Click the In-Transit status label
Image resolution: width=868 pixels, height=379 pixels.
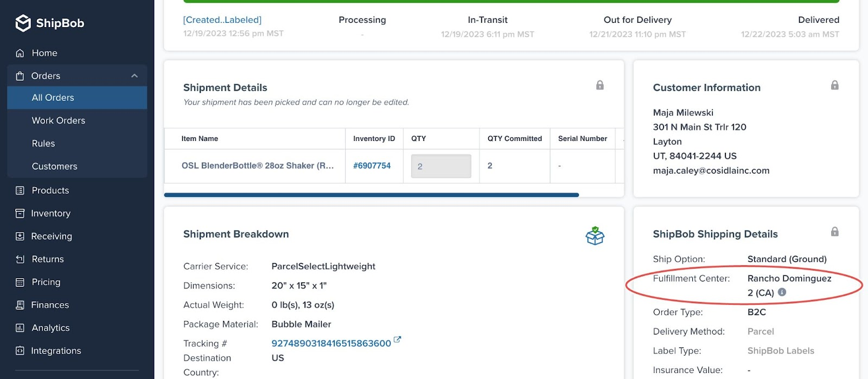click(488, 20)
